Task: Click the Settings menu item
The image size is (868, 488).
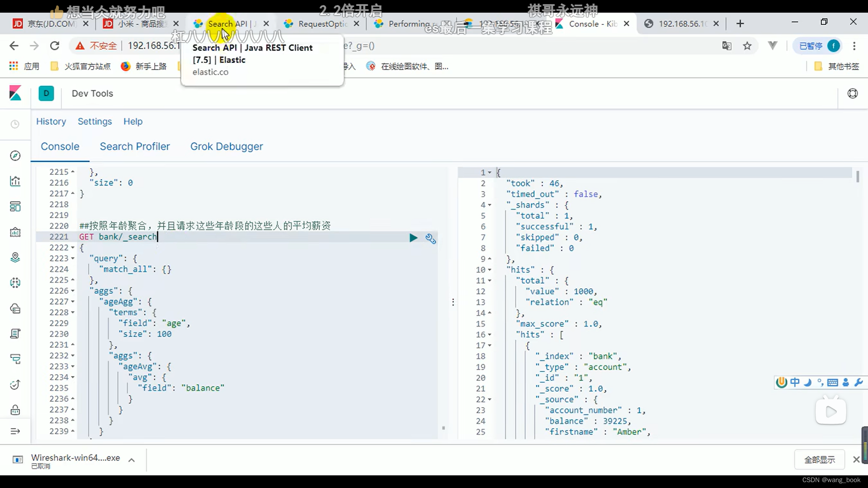Action: tap(95, 122)
